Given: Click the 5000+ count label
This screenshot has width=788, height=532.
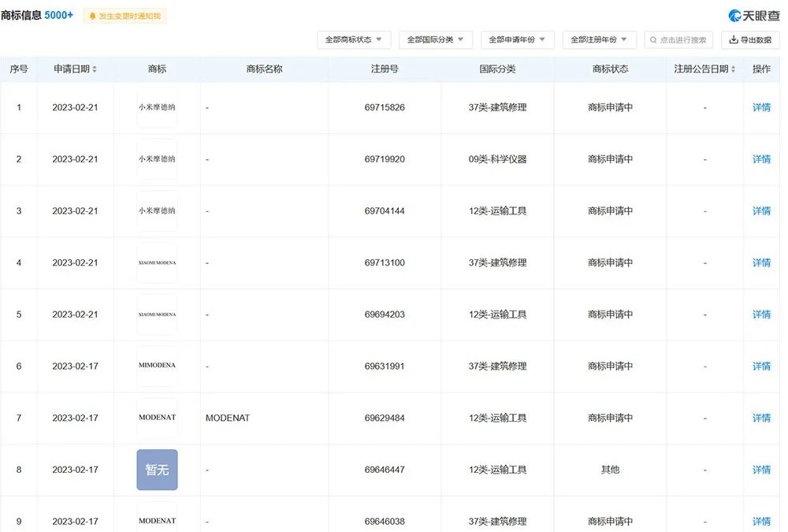Looking at the screenshot, I should 59,16.
